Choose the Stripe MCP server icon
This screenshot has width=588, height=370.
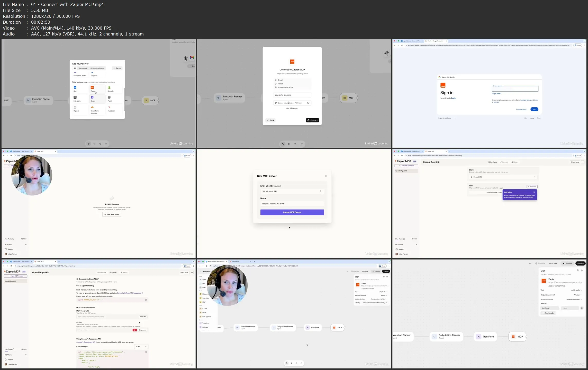[92, 97]
